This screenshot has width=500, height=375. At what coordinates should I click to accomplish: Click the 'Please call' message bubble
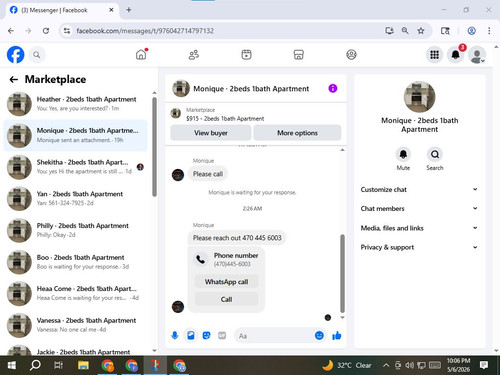pos(208,174)
